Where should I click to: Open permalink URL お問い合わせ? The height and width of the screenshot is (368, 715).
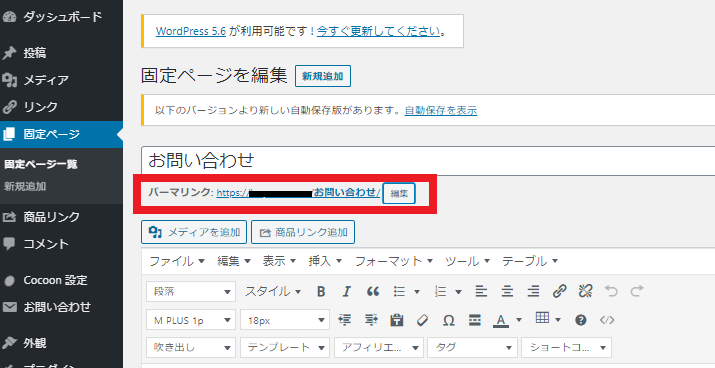coord(298,192)
